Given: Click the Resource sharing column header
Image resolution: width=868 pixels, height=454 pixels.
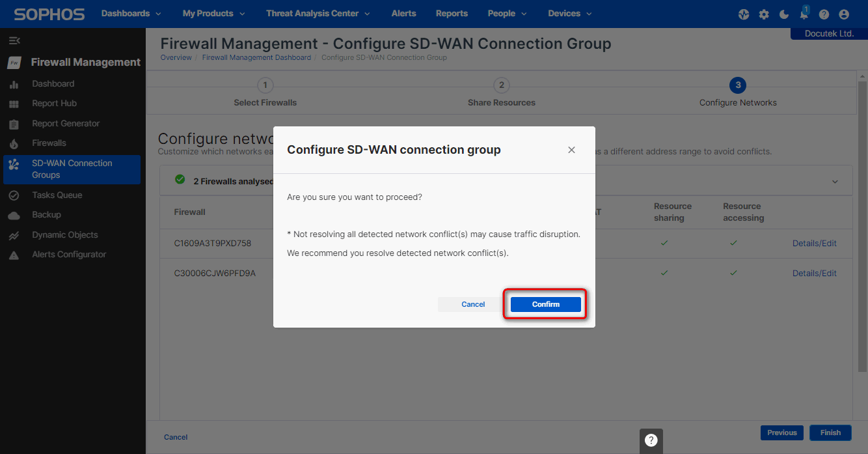Looking at the screenshot, I should point(673,212).
